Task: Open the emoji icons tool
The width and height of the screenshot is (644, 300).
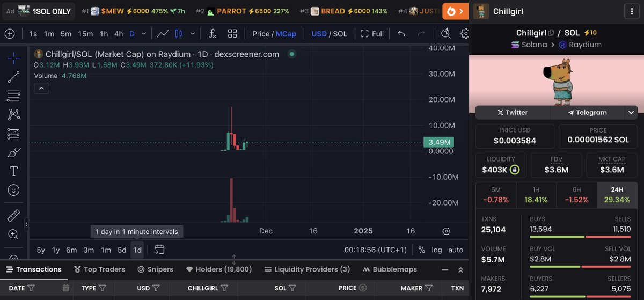Action: [x=14, y=190]
